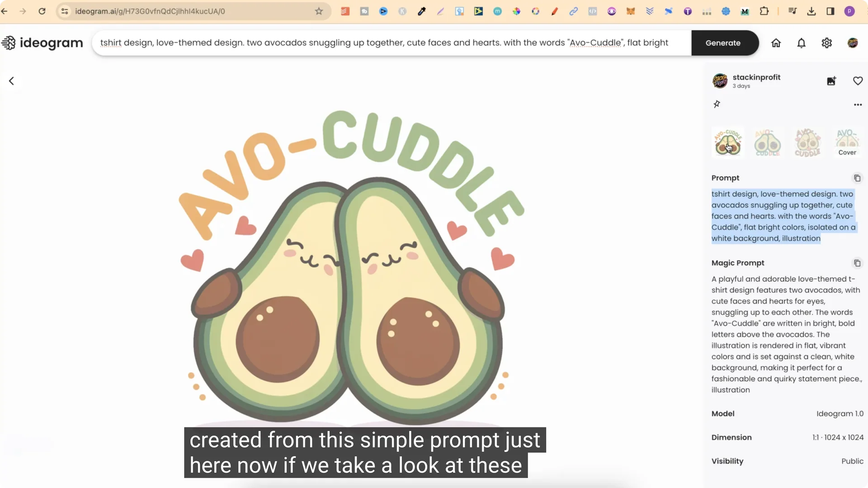Click the Ideogram logo
This screenshot has width=868, height=488.
(x=42, y=42)
